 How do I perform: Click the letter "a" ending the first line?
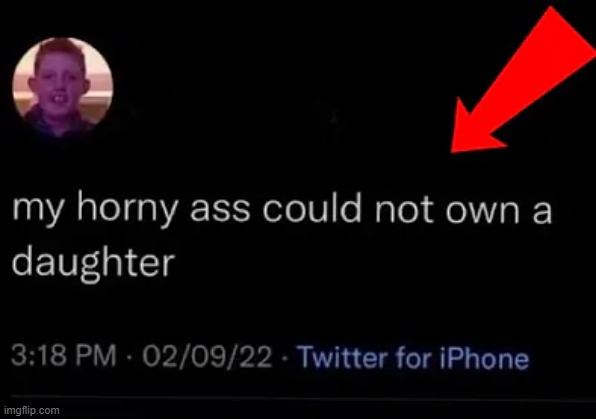542,214
